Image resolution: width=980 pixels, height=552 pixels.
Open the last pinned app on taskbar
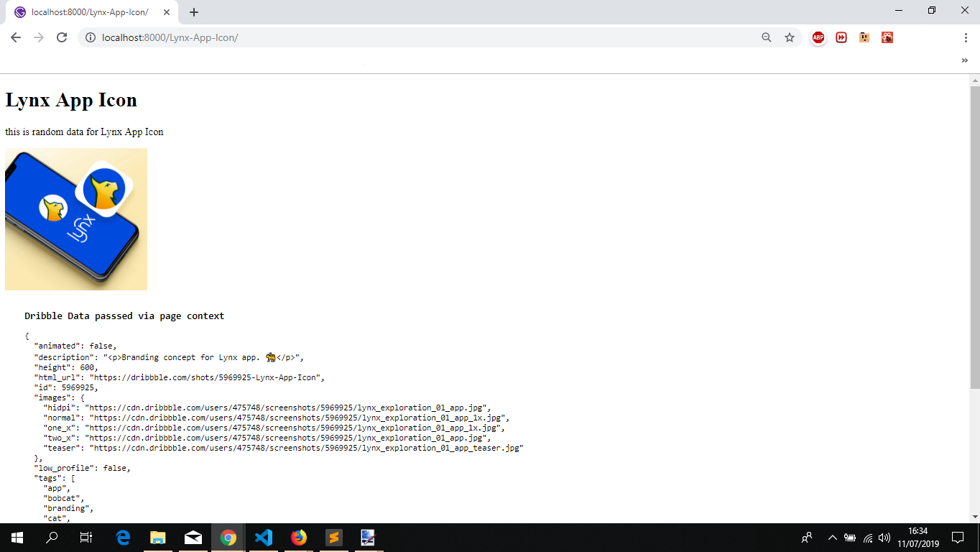(369, 538)
